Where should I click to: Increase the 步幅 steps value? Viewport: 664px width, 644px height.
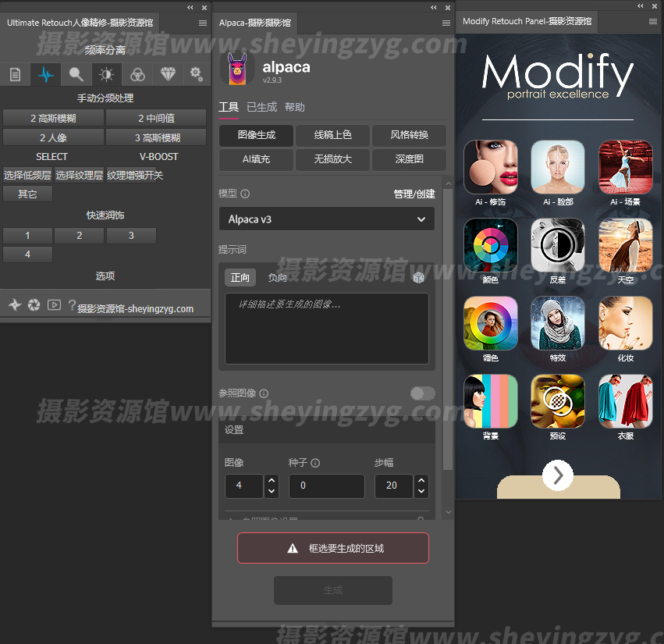421,481
